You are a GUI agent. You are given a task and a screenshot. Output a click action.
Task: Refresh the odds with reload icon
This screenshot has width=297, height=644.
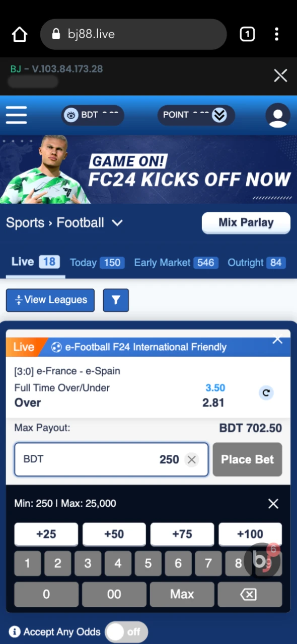click(x=266, y=393)
